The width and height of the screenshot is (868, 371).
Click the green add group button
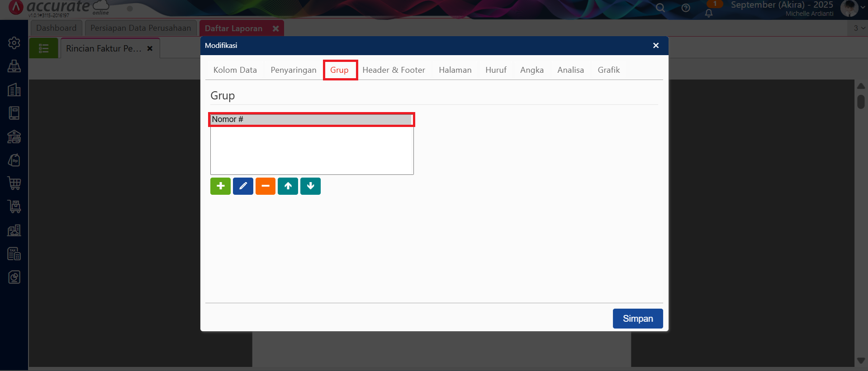[x=220, y=186]
